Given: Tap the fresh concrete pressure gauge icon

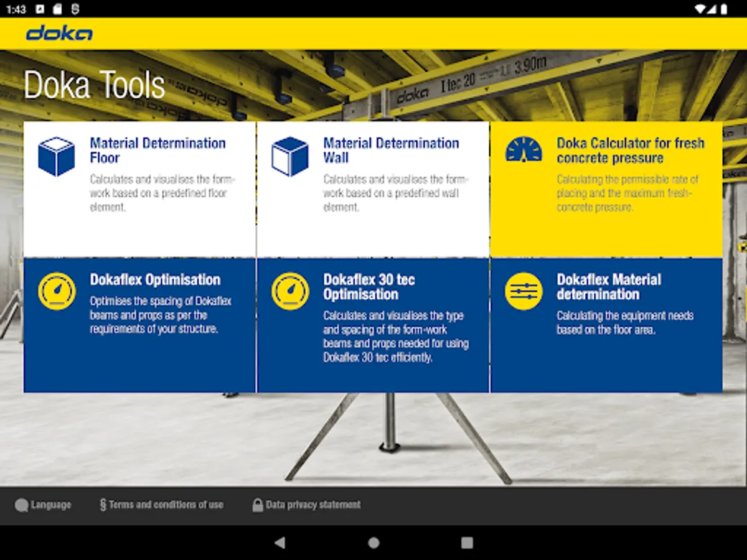Looking at the screenshot, I should tap(524, 151).
